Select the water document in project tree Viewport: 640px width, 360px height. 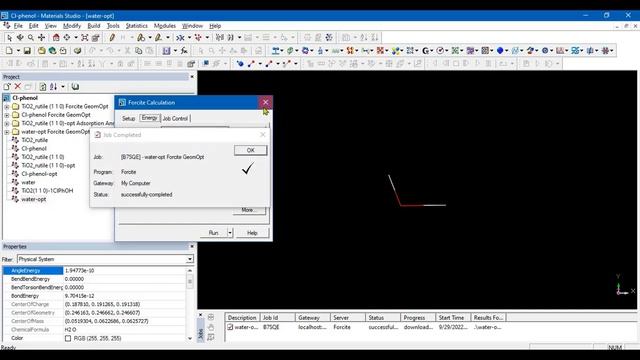[28, 182]
